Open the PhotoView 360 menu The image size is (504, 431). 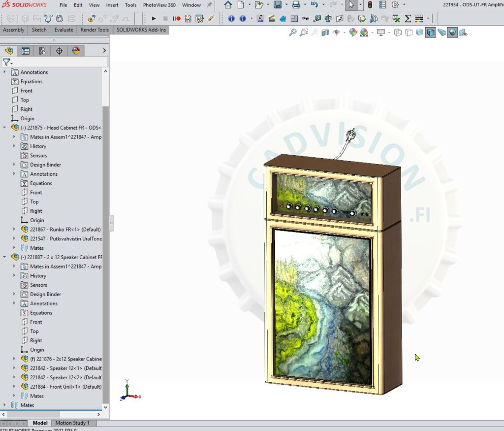point(159,5)
